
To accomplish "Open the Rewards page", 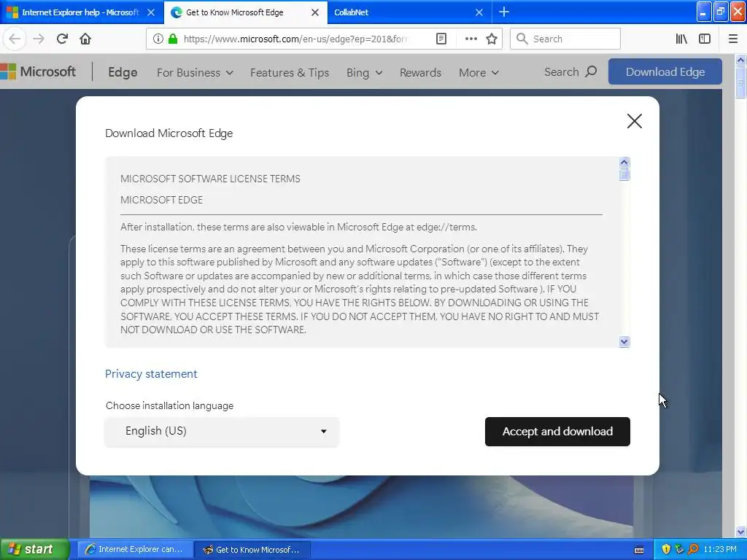I will coord(420,72).
